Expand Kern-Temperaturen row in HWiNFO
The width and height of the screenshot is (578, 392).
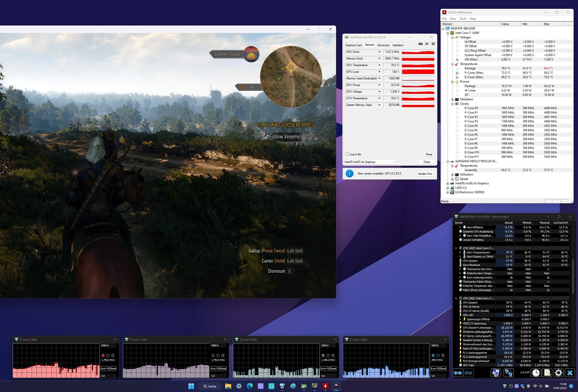[x=460, y=253]
